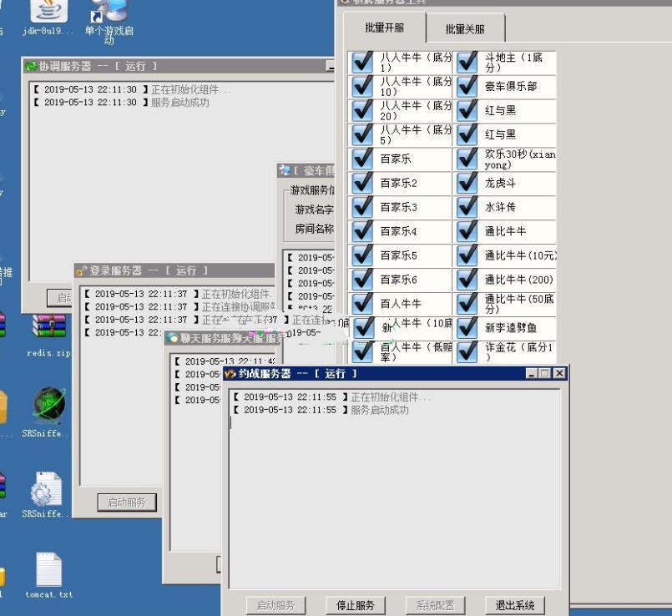Uncheck the 新李逵劈鱼 checkbox
The height and width of the screenshot is (616, 672).
coord(467,328)
